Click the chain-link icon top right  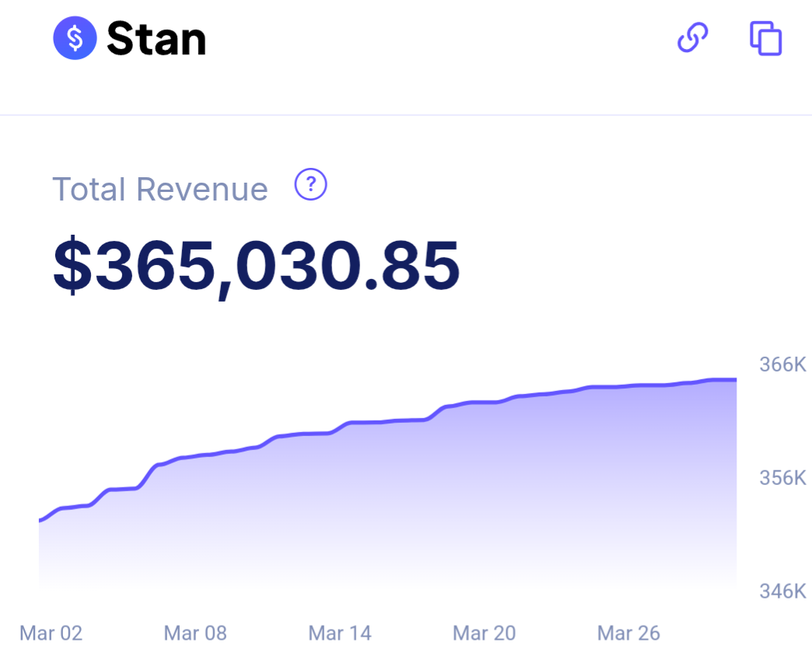tap(692, 37)
